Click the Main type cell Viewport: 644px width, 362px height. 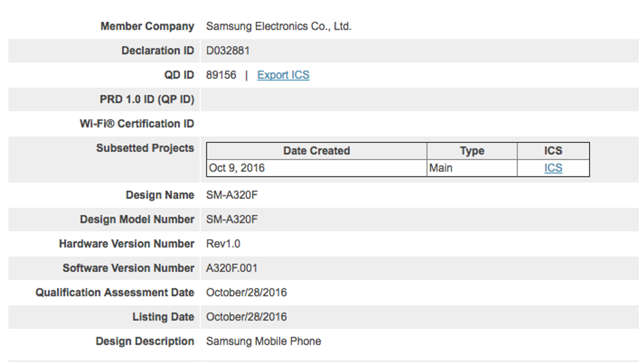[441, 168]
